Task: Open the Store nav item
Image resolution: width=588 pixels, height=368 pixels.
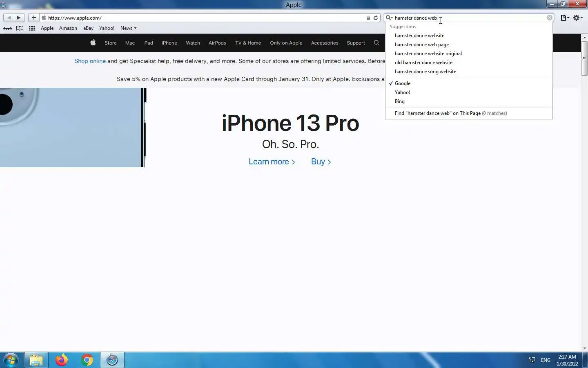Action: 111,43
